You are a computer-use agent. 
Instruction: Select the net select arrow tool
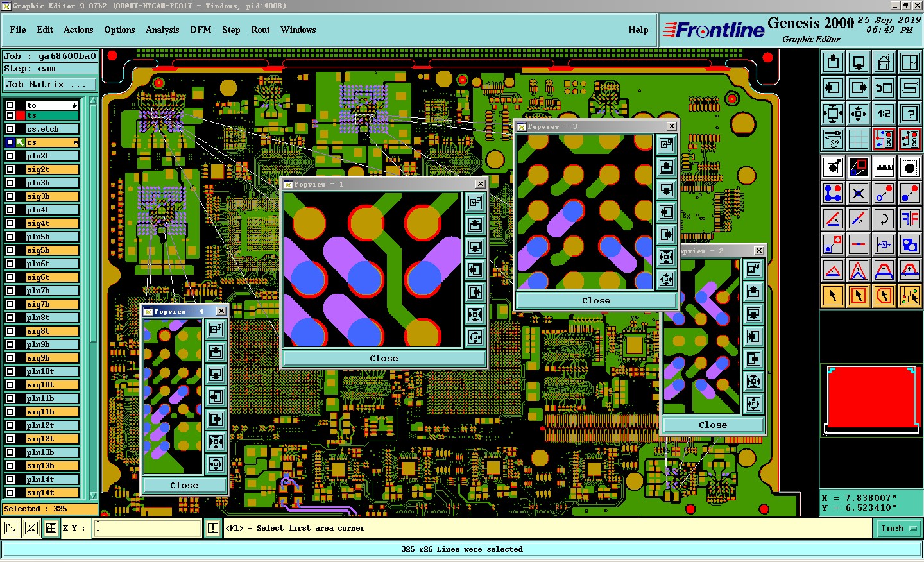coord(910,296)
